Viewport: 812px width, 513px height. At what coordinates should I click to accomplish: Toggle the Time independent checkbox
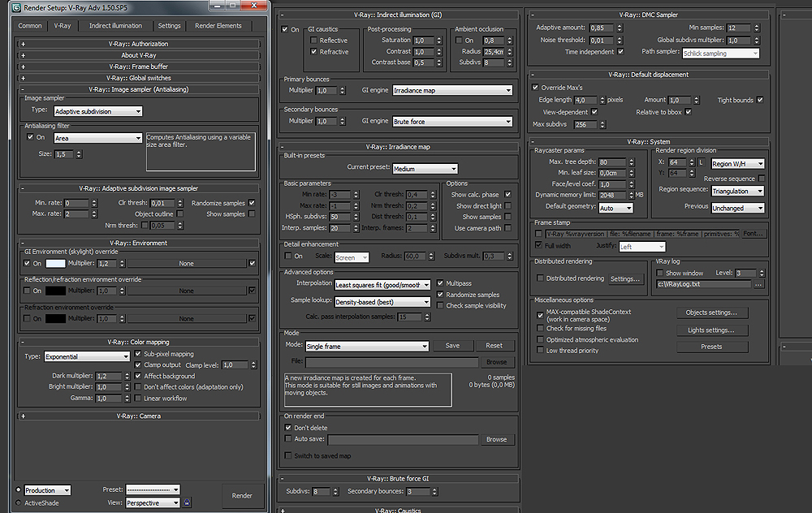tap(620, 52)
